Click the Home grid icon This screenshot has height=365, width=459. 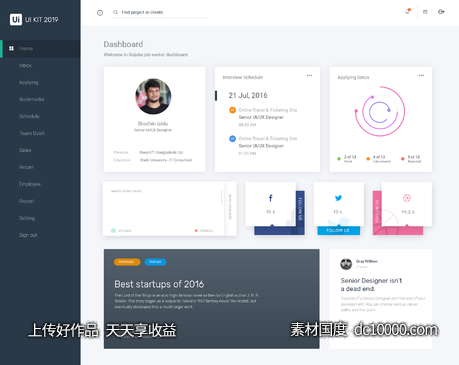11,49
